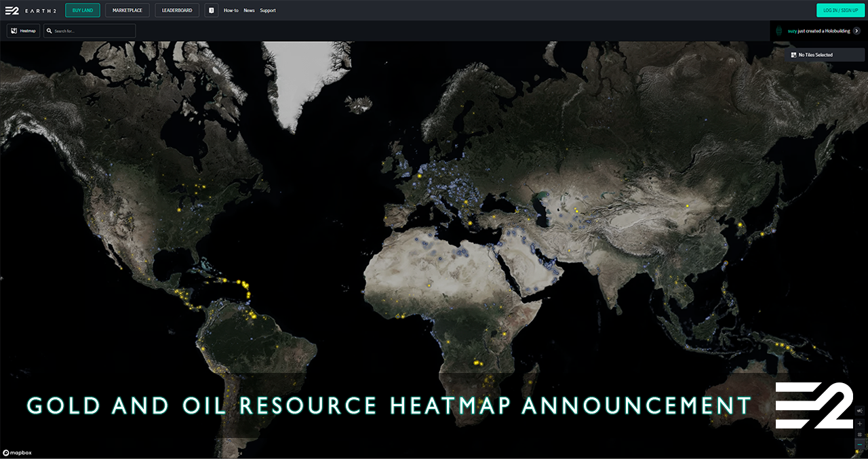The image size is (868, 459).
Task: Zoom out with the minus map control
Action: coord(860,445)
